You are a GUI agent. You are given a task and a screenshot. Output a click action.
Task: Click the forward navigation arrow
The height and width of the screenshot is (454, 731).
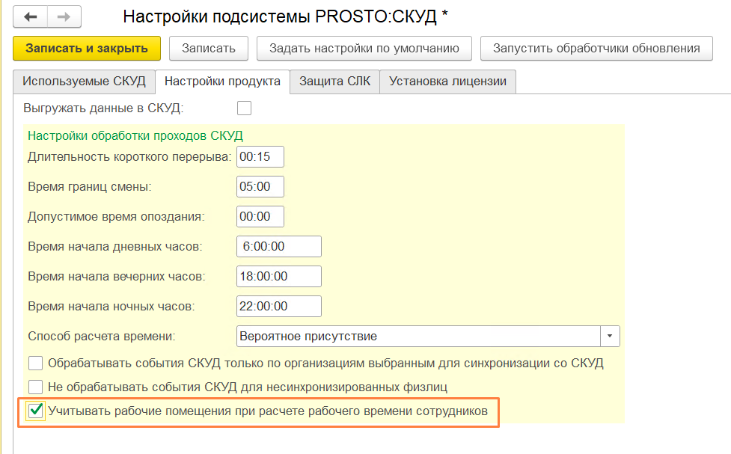pos(63,17)
